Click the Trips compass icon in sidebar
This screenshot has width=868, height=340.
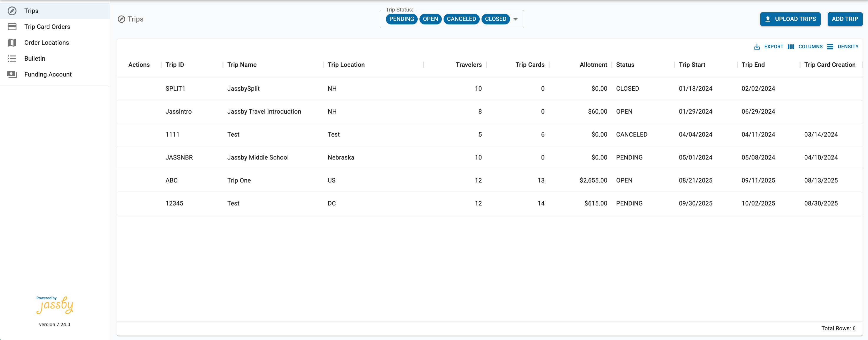click(12, 11)
